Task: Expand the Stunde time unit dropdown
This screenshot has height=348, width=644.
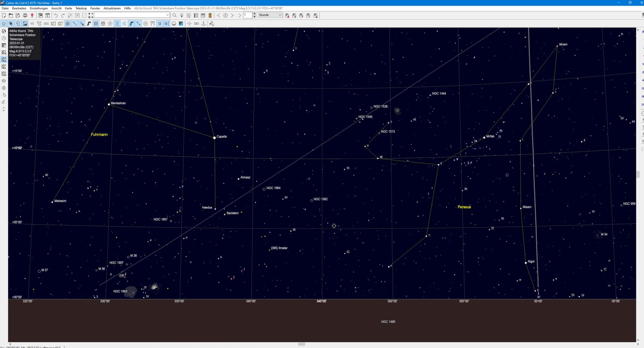Action: [270, 15]
